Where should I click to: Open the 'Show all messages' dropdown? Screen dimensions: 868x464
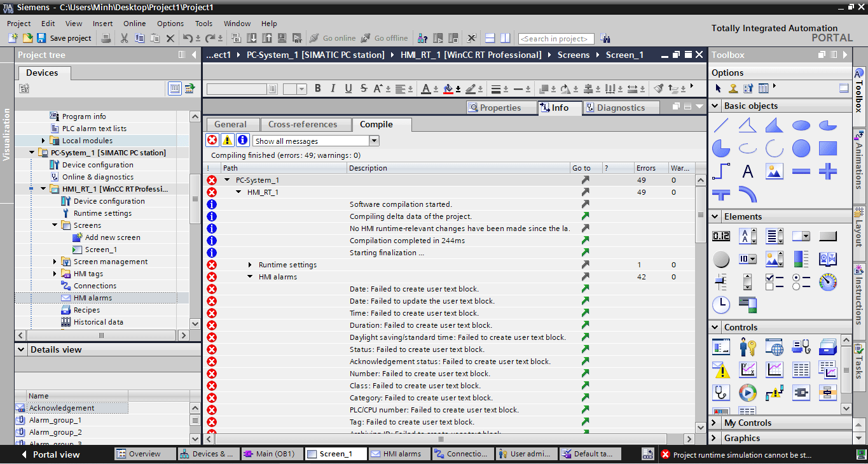tap(373, 141)
